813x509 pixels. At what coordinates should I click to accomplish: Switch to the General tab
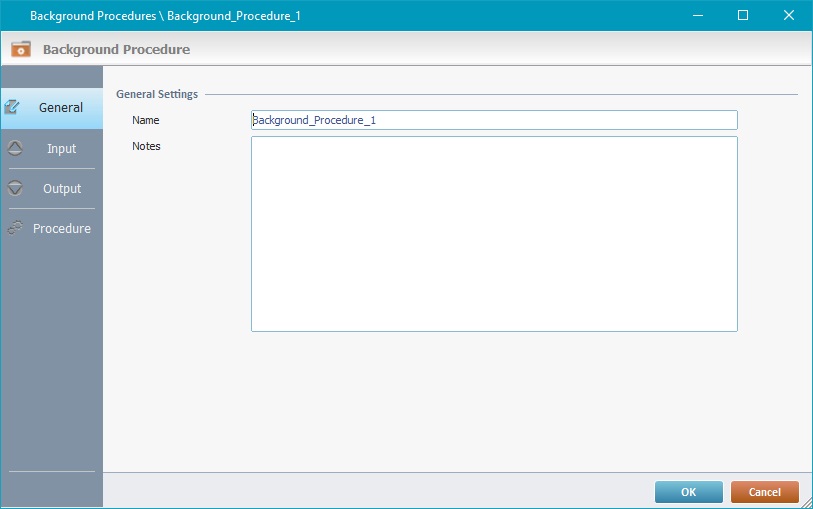point(60,108)
